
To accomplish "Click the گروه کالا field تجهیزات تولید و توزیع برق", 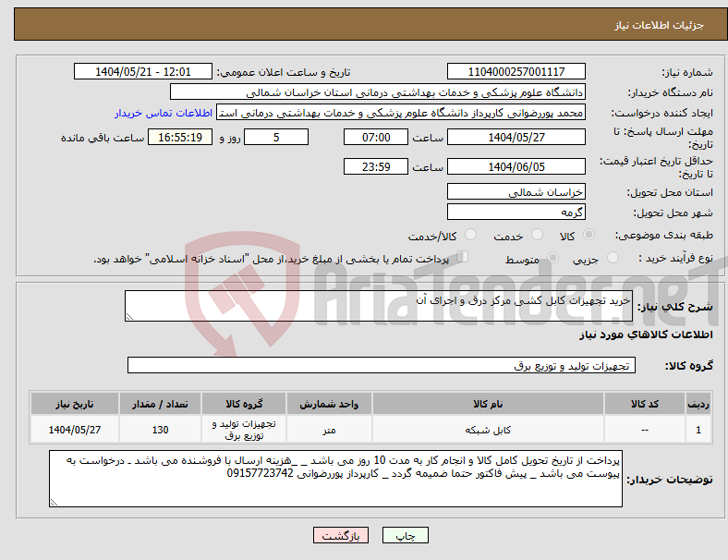I will (x=382, y=365).
